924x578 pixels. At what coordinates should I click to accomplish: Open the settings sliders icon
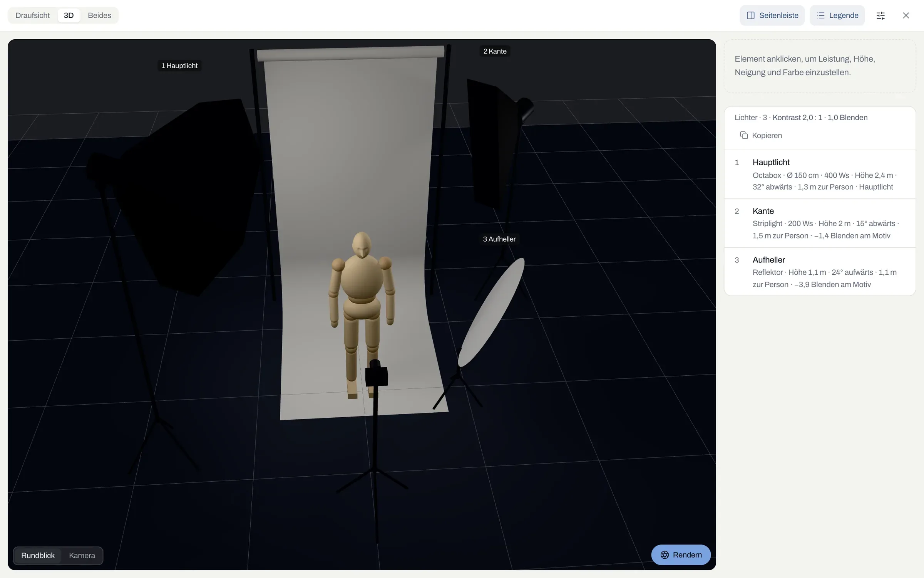coord(880,15)
